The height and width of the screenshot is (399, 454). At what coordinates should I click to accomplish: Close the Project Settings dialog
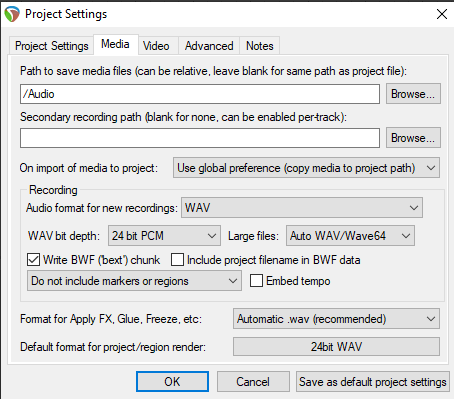point(442,14)
